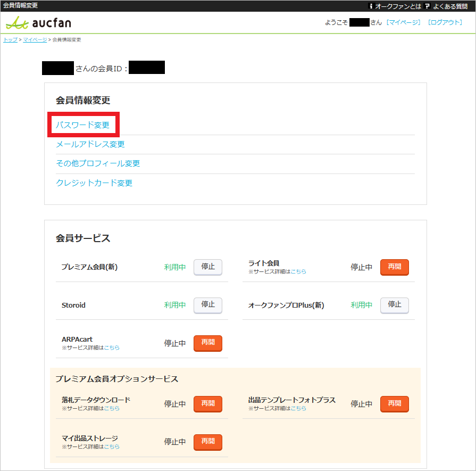476x471 pixels.
Task: Click プレミアム会員オプションサービス heading
Action: (x=117, y=379)
